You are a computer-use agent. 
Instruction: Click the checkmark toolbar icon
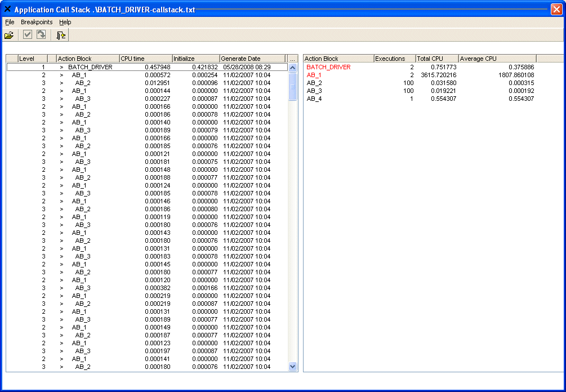coord(28,35)
